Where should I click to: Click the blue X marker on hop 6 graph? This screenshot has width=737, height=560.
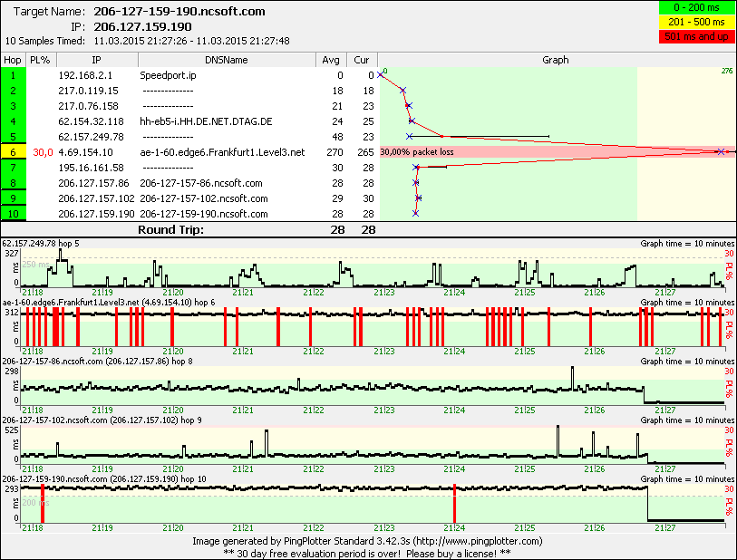point(721,152)
